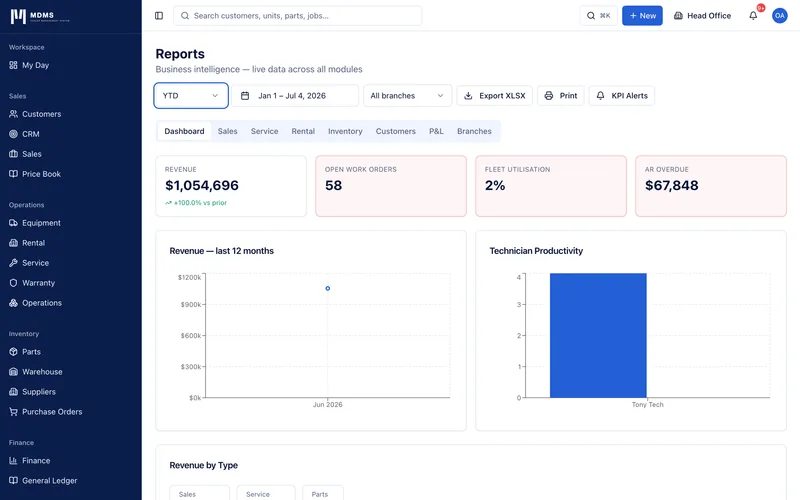This screenshot has width=800, height=500.
Task: Switch to the Sales report tab
Action: click(x=228, y=131)
